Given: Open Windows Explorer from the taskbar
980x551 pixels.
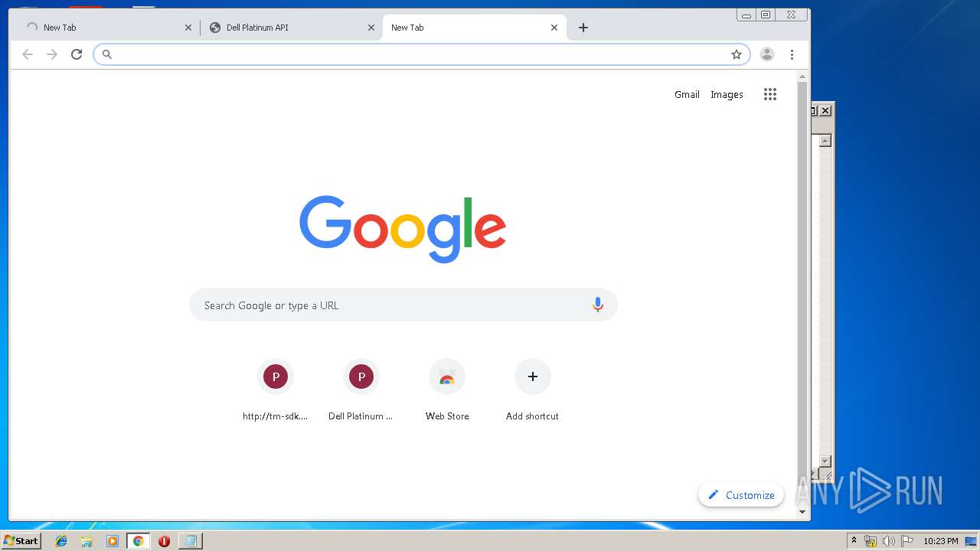Looking at the screenshot, I should 87,541.
